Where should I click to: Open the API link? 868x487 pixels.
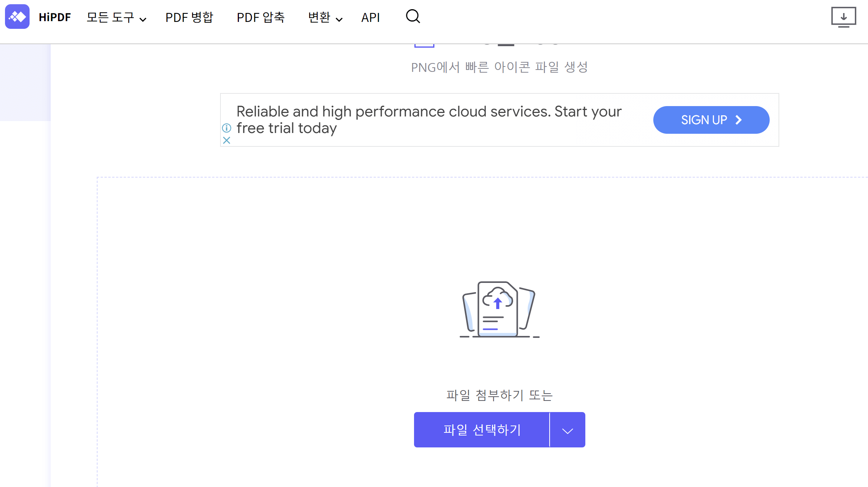370,17
